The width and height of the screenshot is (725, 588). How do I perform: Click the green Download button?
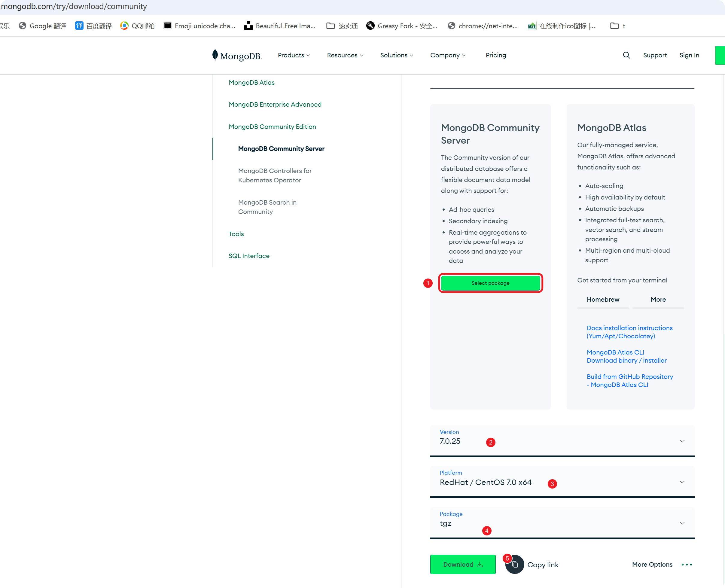pos(463,565)
